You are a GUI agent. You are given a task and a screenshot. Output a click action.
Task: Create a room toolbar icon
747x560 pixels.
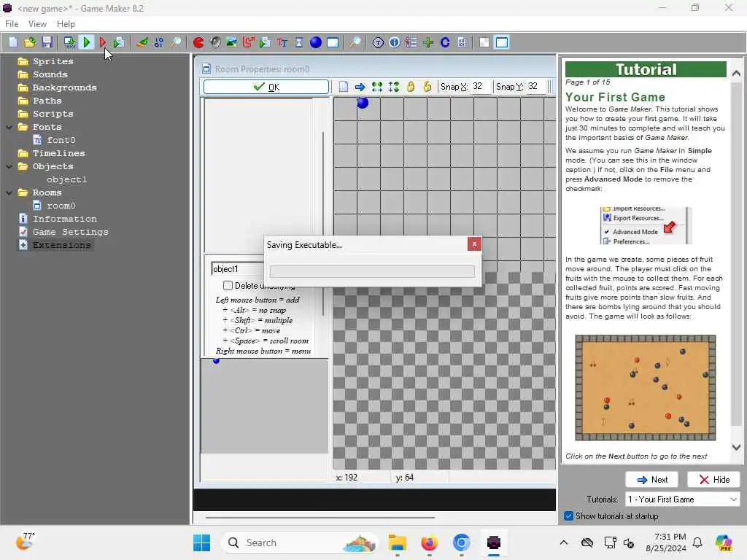333,42
